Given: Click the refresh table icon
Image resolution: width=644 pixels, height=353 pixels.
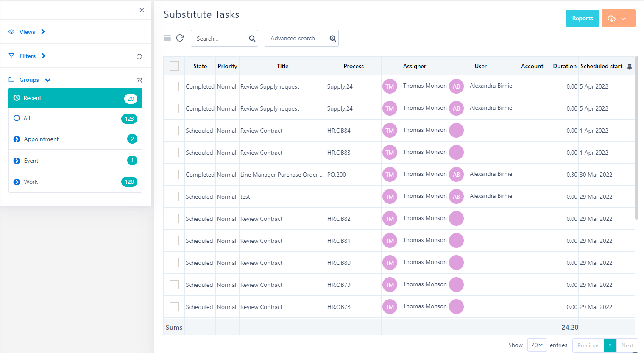Looking at the screenshot, I should [180, 38].
